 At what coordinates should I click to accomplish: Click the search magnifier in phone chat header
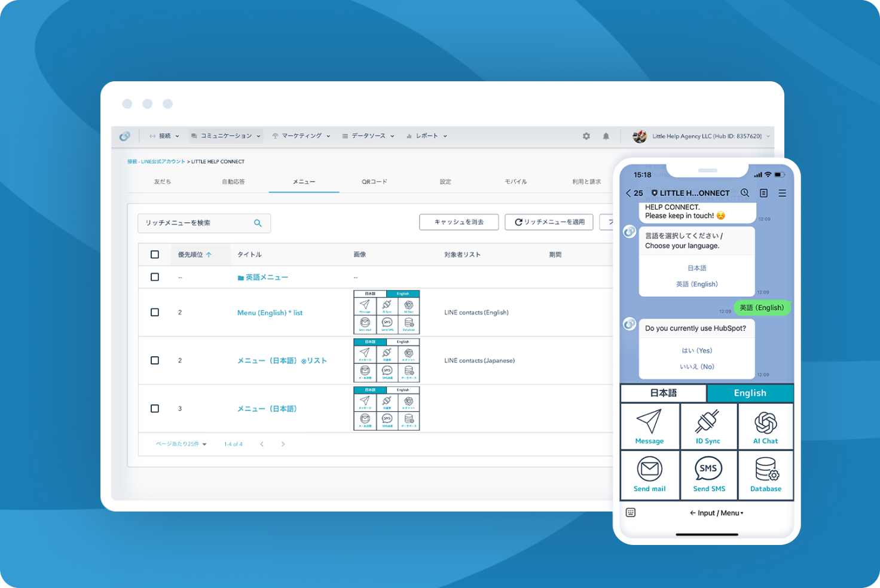click(745, 193)
